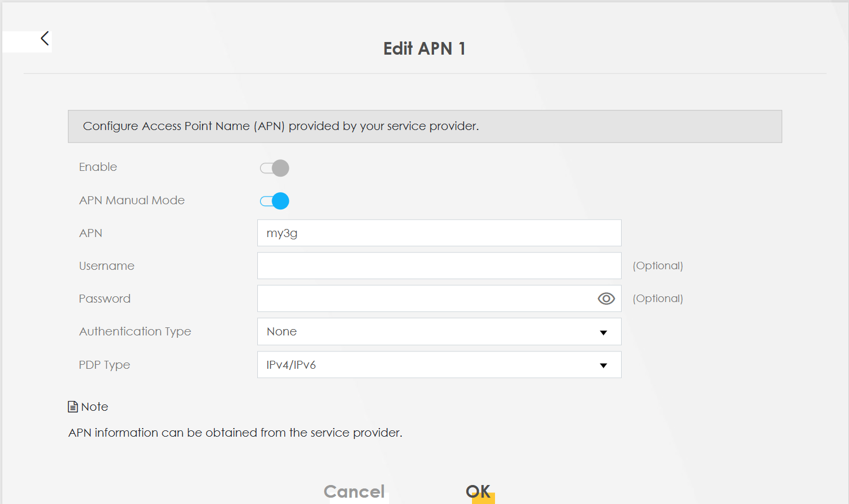Click the Configure Access Point Name banner
This screenshot has height=504, width=849.
tap(424, 126)
